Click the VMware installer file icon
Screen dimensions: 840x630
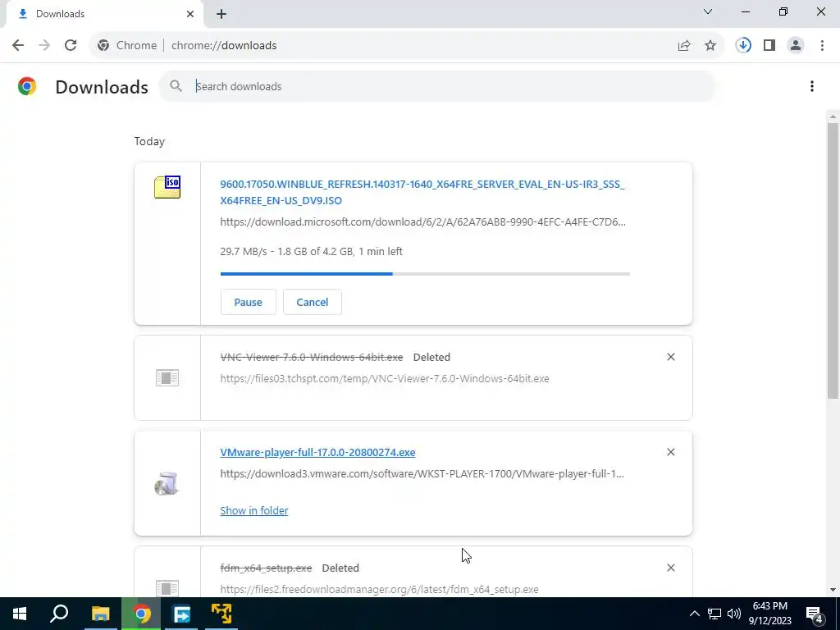(x=167, y=484)
